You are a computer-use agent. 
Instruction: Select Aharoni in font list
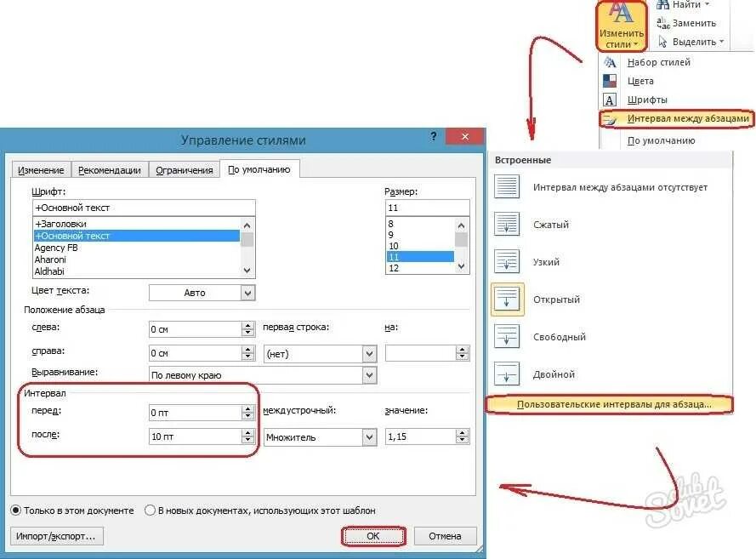click(x=136, y=260)
